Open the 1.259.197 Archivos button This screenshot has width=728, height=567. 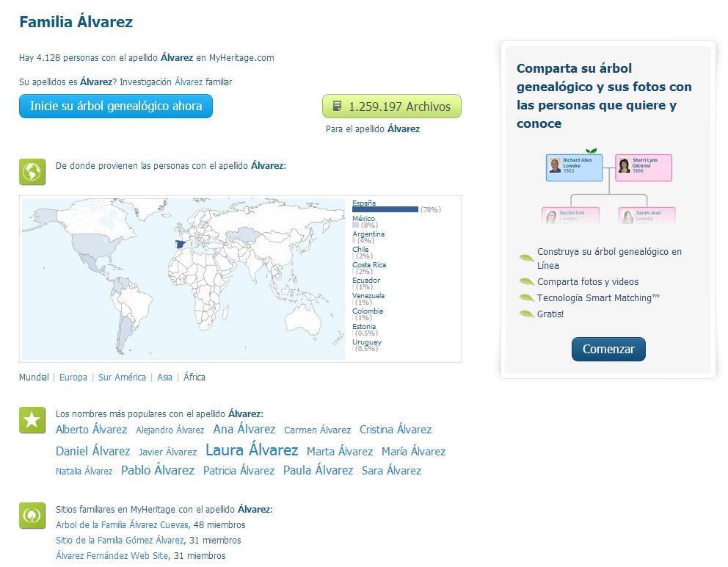point(391,106)
